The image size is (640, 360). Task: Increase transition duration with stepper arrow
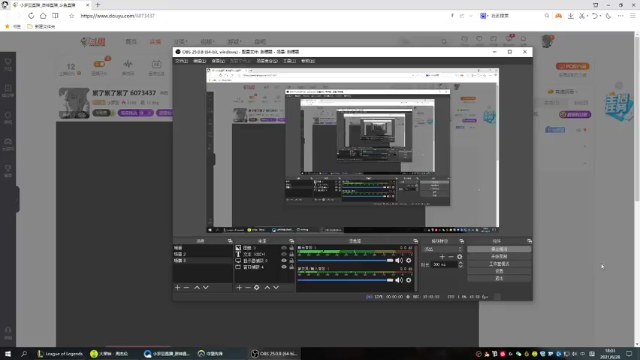click(x=460, y=263)
